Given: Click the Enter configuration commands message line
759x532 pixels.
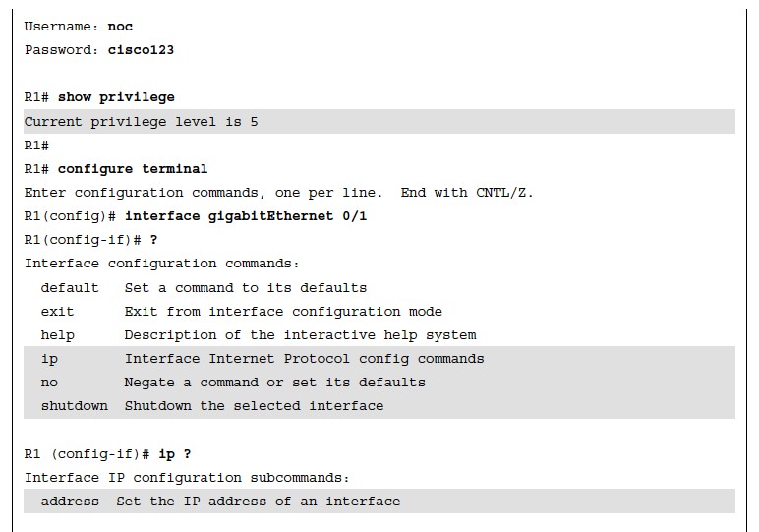Looking at the screenshot, I should coord(279,193).
